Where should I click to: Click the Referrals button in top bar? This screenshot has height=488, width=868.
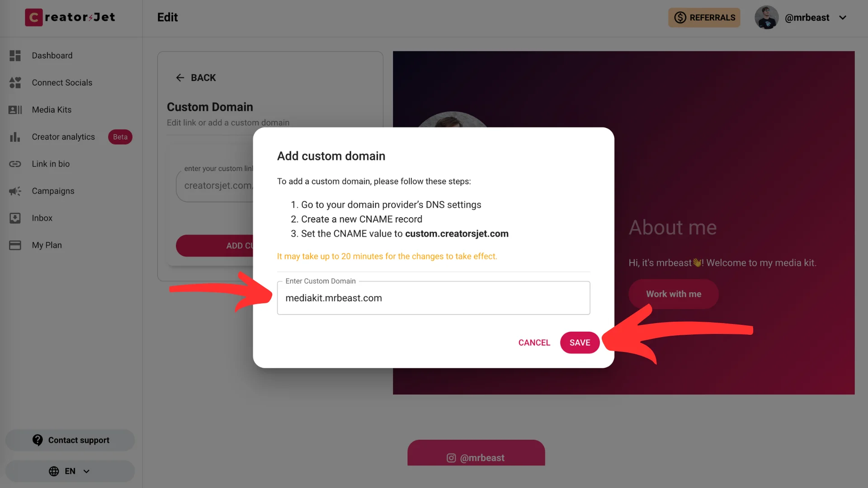705,17
